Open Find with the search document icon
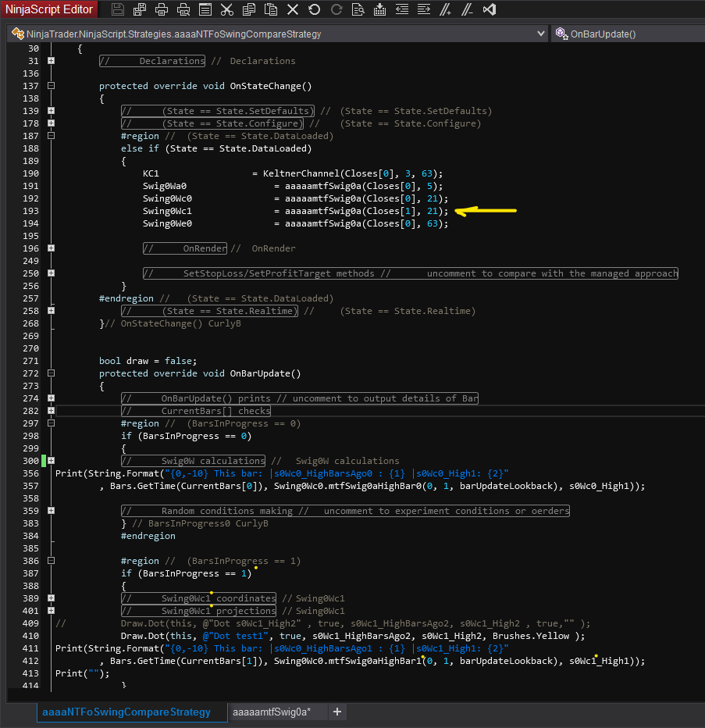 (x=358, y=10)
